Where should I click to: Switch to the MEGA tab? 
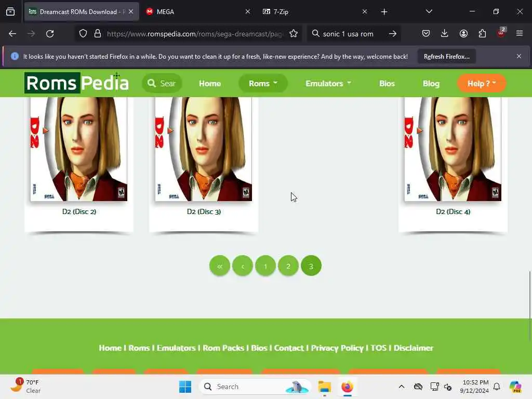[198, 12]
